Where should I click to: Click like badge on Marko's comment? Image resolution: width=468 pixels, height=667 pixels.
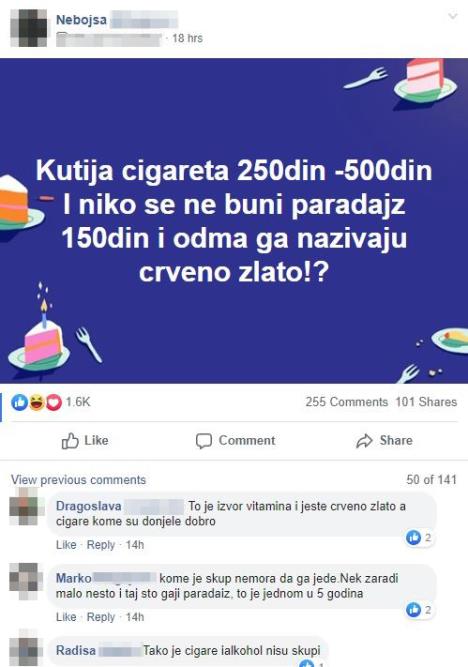point(419,610)
